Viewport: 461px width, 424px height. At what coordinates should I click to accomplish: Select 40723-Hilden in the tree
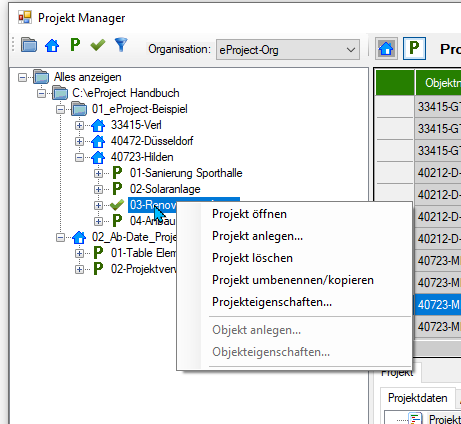pyautogui.click(x=142, y=157)
